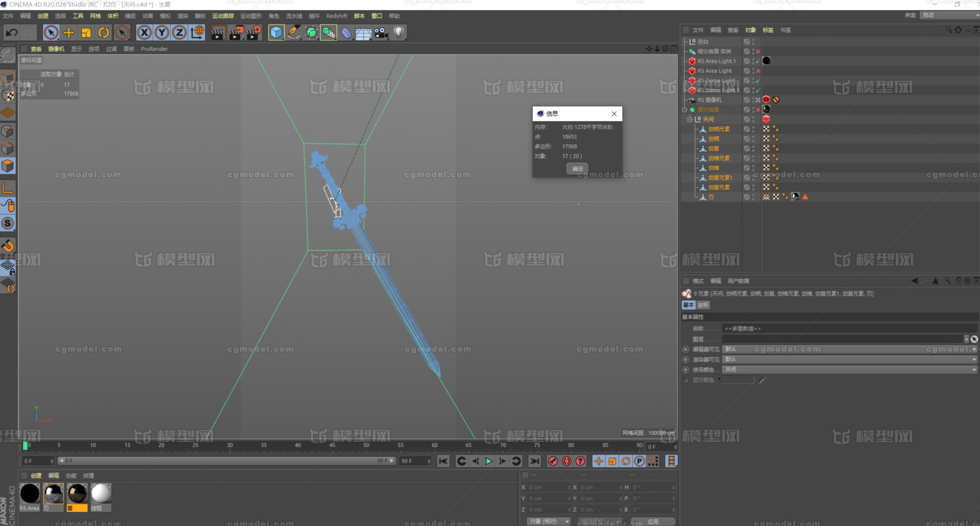Click the Subdivision Surface generator icon

(311, 33)
